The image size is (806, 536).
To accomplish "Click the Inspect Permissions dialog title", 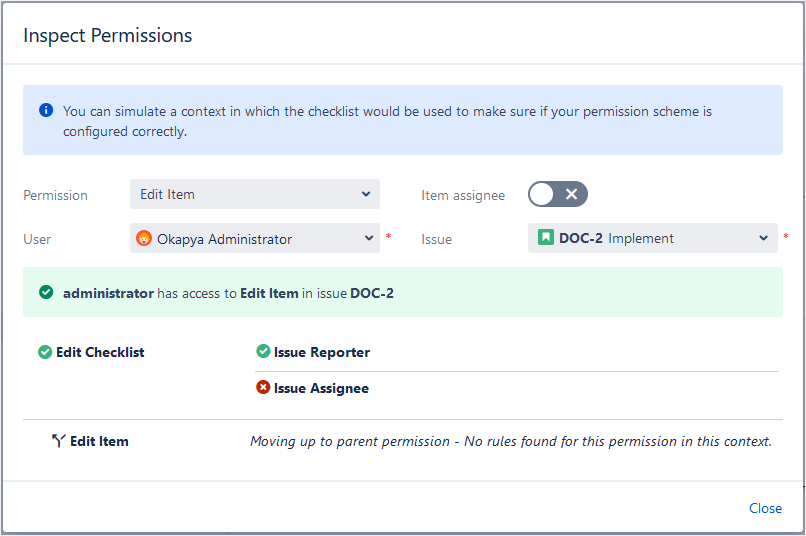I will click(x=107, y=36).
